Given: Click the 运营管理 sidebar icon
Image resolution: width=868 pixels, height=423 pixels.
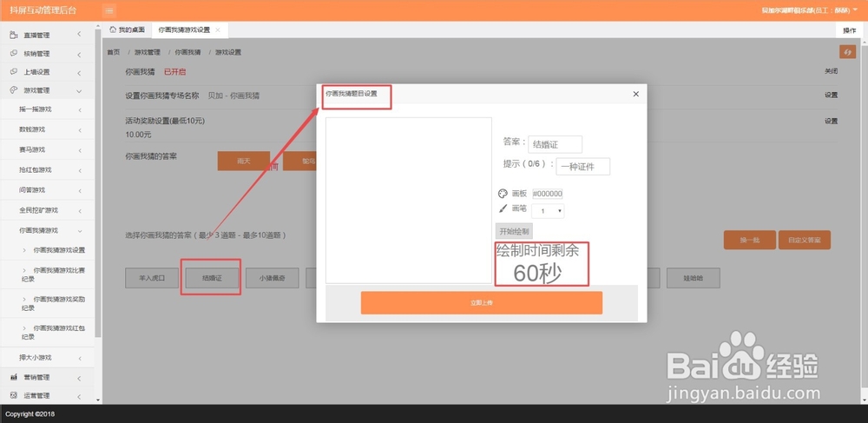Looking at the screenshot, I should [14, 395].
